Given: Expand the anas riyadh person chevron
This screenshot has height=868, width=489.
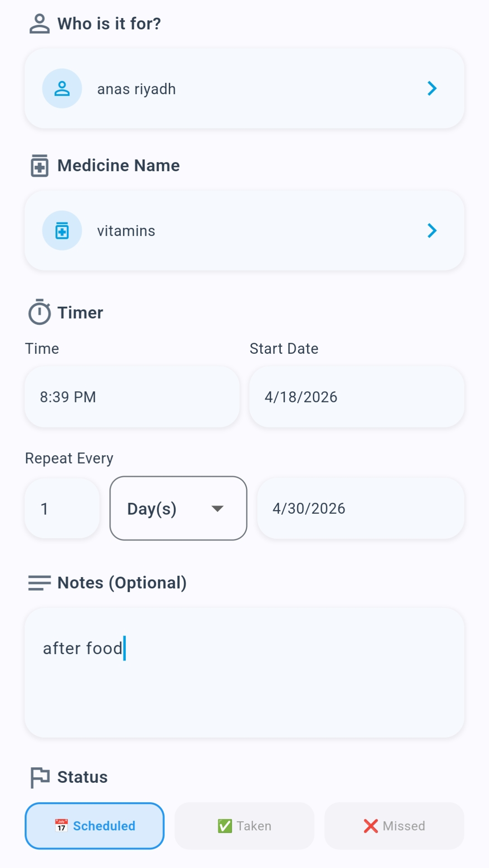Looking at the screenshot, I should coord(432,89).
